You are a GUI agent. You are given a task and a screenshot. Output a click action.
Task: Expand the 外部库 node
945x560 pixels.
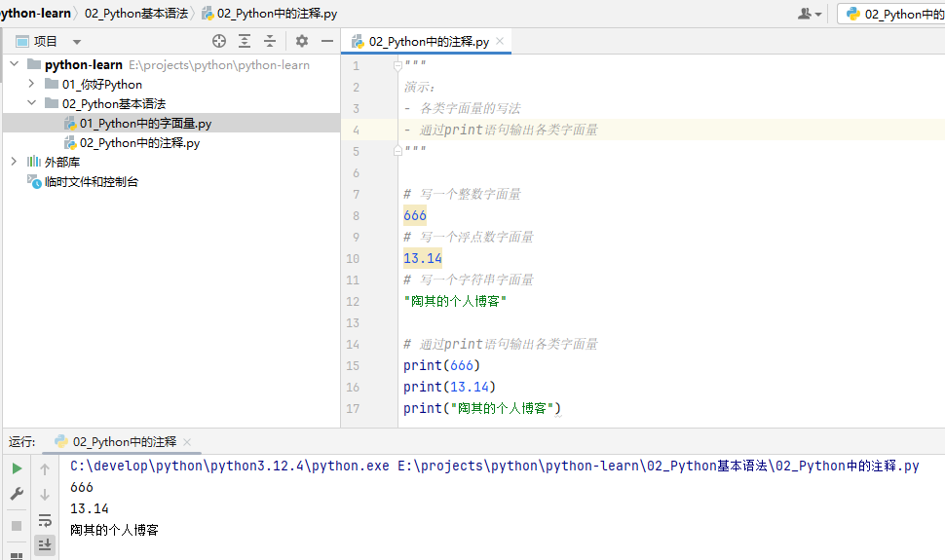pos(14,162)
